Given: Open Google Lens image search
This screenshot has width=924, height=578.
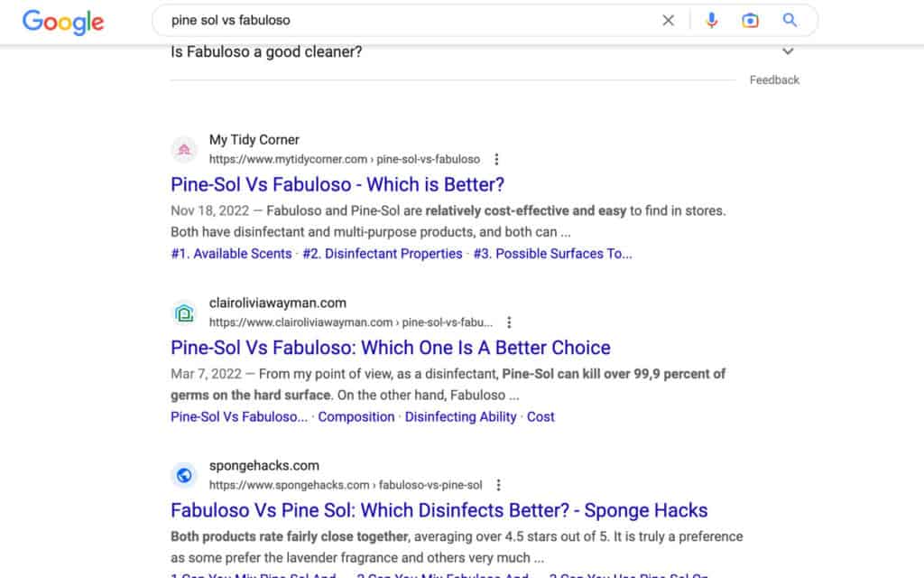Looking at the screenshot, I should (x=750, y=21).
